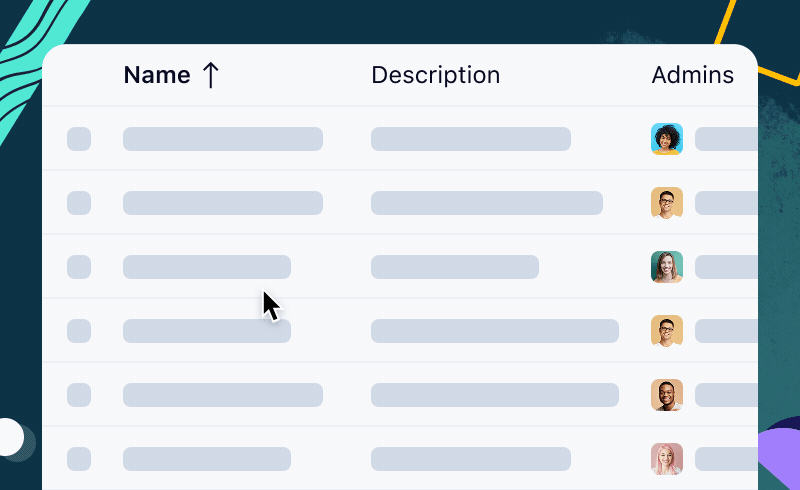
Task: Click the sixth row avatar with pink hair
Action: [x=667, y=459]
